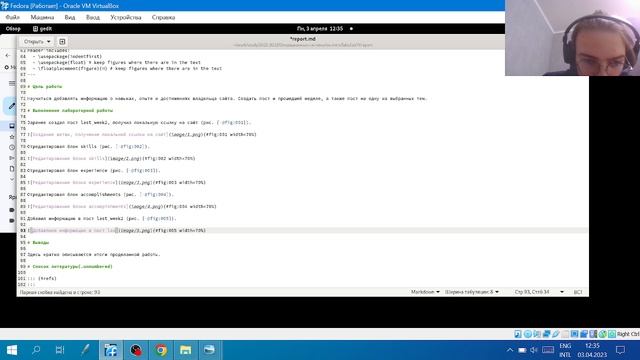This screenshot has height=360, width=640.
Task: Open the VirtualBox Справка menu
Action: pos(163,18)
